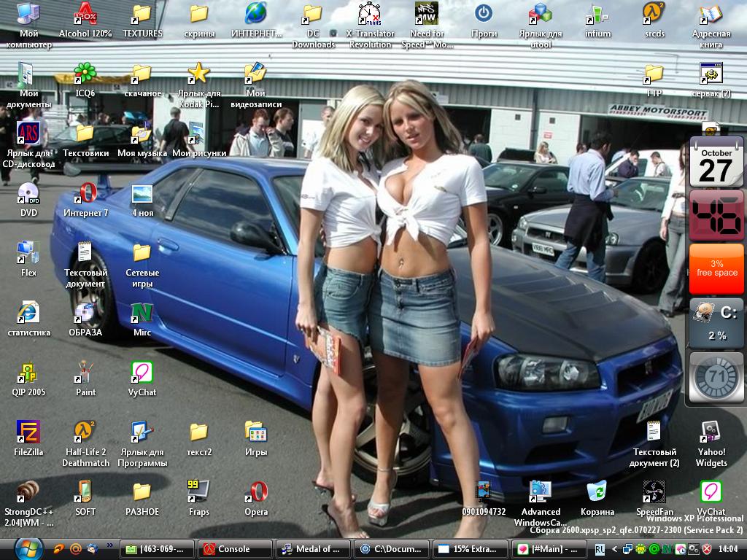
Task: Open the TEXTURES folder shortcut
Action: click(142, 15)
